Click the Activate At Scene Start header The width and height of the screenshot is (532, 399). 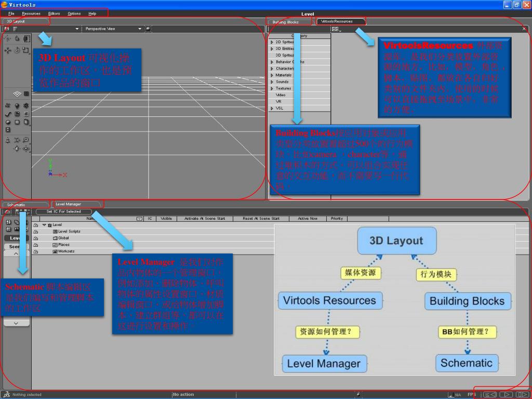[205, 219]
